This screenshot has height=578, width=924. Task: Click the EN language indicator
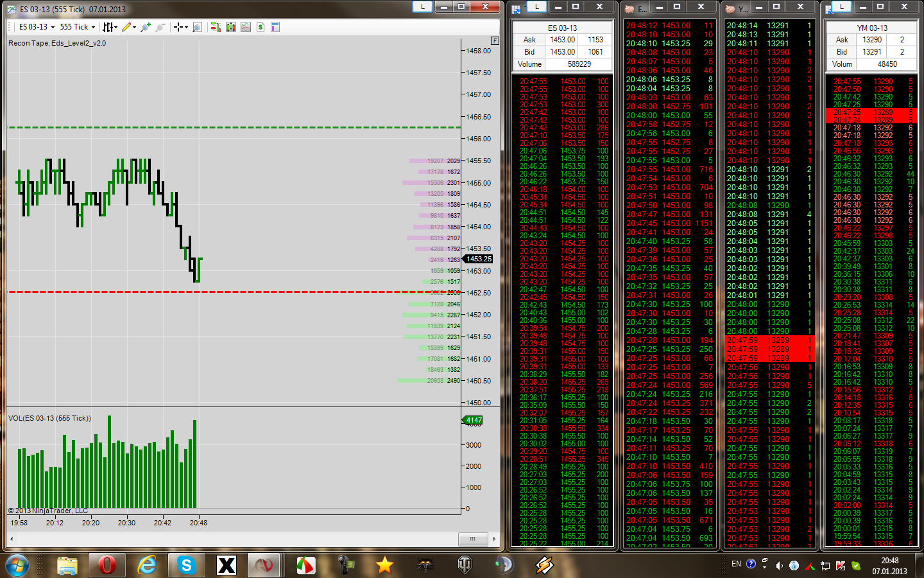tap(736, 564)
